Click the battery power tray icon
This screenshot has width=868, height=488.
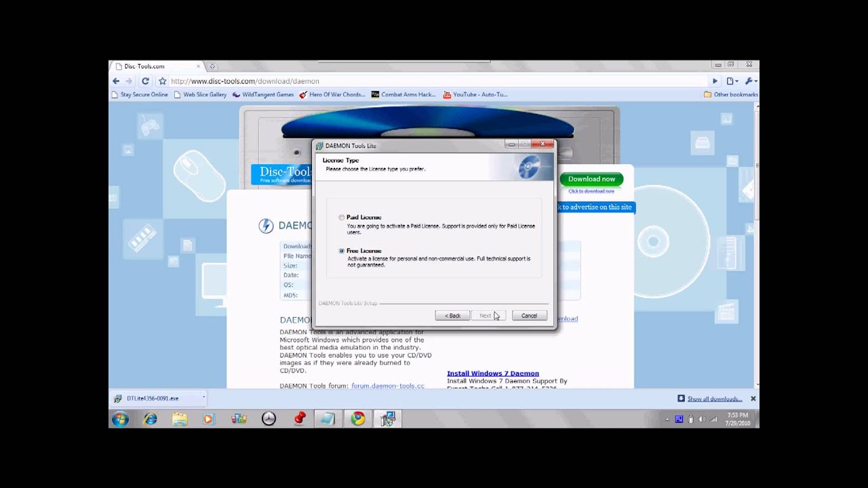[x=691, y=420]
